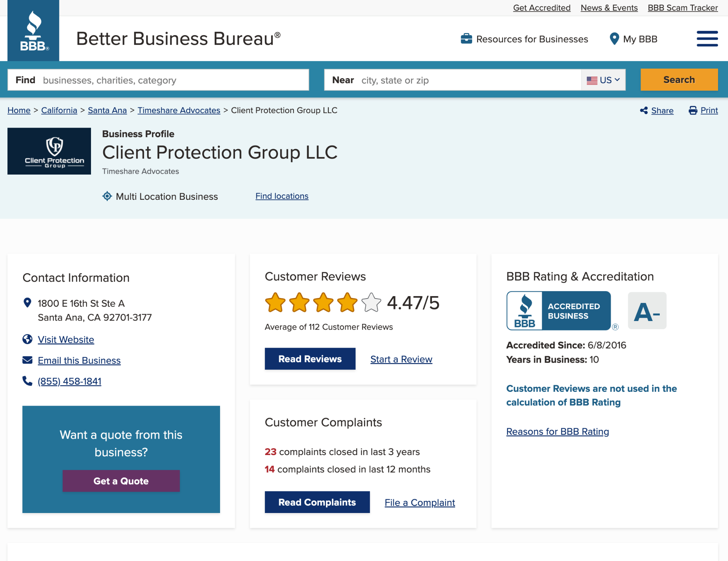Image resolution: width=728 pixels, height=561 pixels.
Task: Click the BBB Accredited Business seal
Action: (559, 311)
